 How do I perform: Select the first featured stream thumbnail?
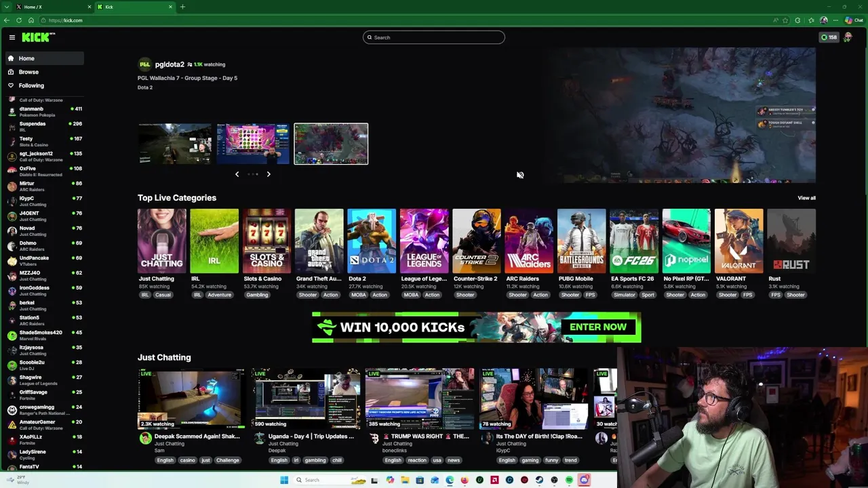175,144
